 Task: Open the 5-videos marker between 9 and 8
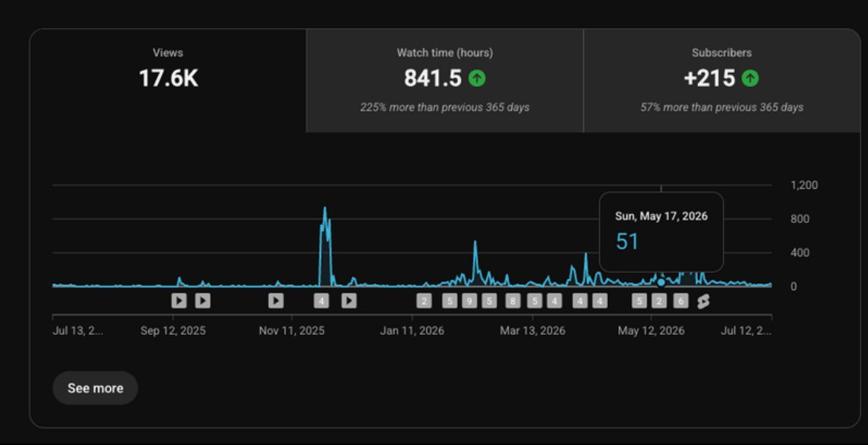point(489,300)
